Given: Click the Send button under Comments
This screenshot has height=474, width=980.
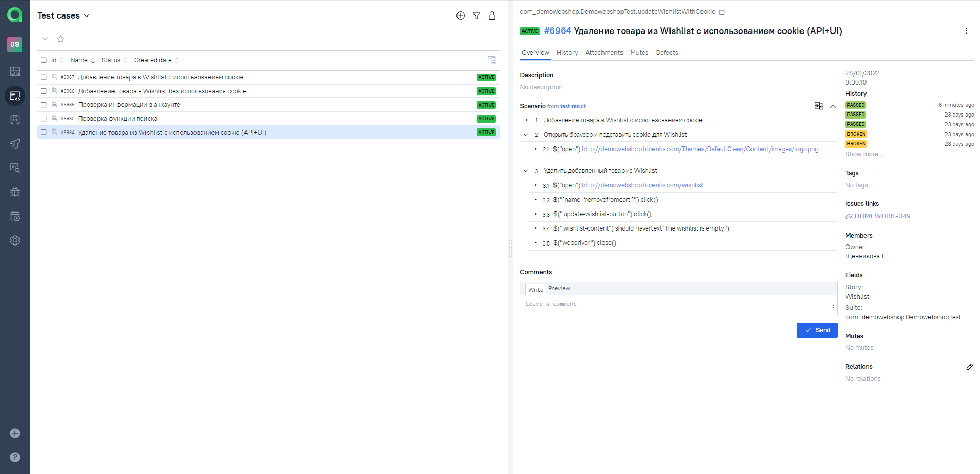Looking at the screenshot, I should (x=817, y=330).
